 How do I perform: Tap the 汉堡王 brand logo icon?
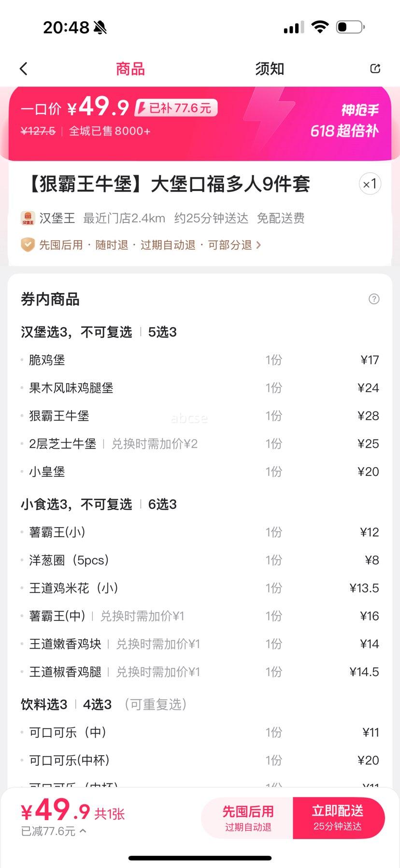(x=28, y=218)
